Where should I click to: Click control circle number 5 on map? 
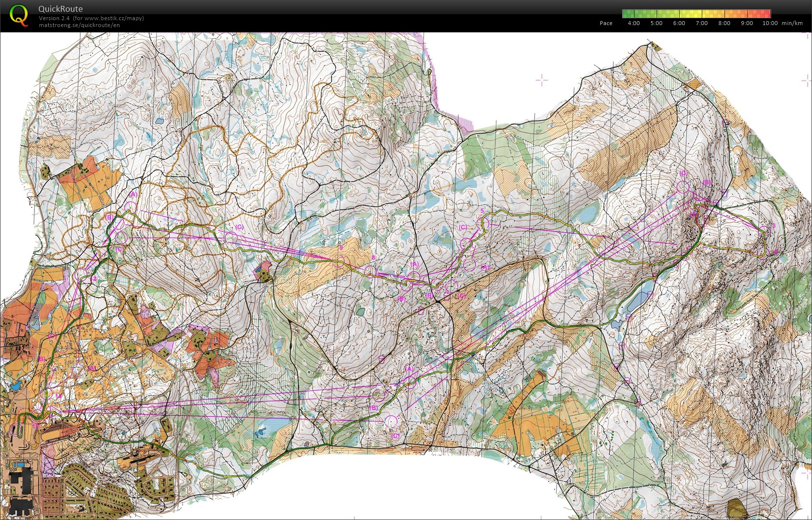pyautogui.click(x=484, y=223)
